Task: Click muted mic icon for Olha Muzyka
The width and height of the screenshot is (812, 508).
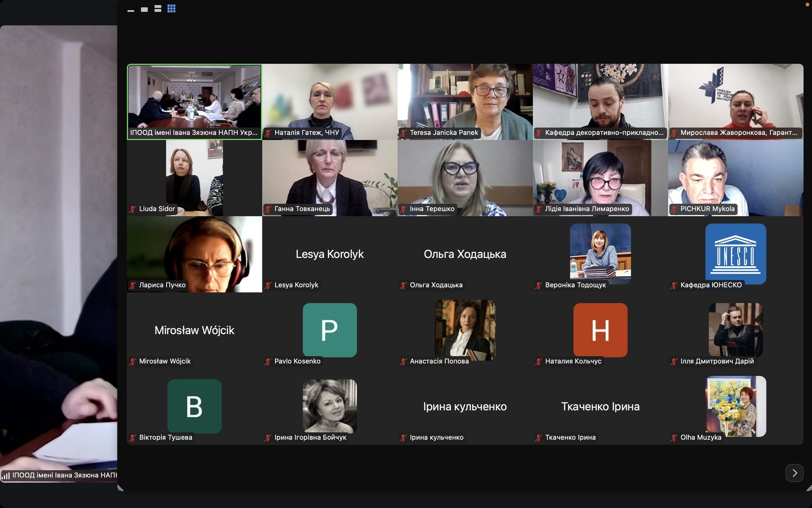Action: coord(674,438)
